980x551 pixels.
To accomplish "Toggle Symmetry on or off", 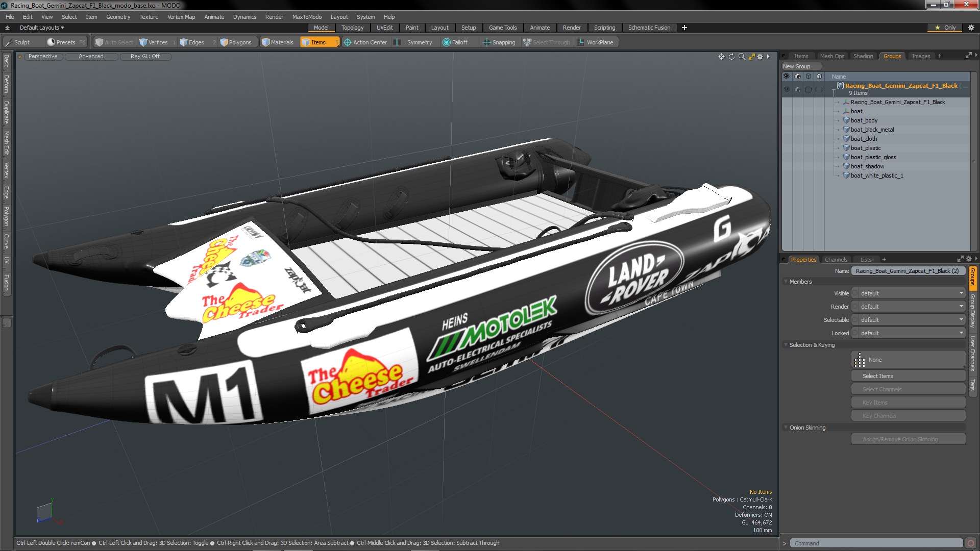I will [414, 42].
